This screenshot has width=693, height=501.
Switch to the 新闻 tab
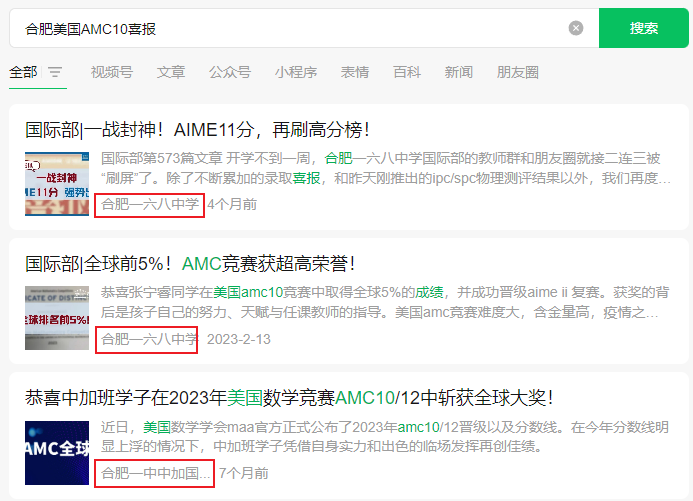[x=458, y=72]
